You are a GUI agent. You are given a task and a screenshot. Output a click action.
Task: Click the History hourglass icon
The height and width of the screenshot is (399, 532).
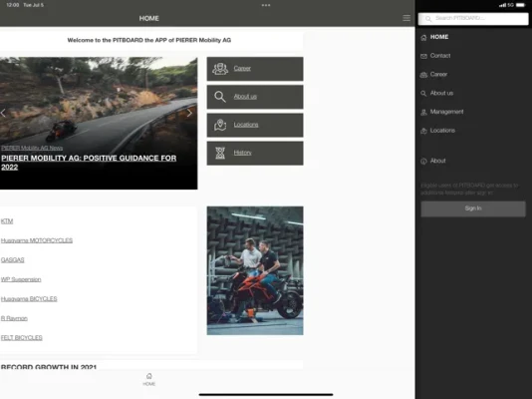coord(220,154)
